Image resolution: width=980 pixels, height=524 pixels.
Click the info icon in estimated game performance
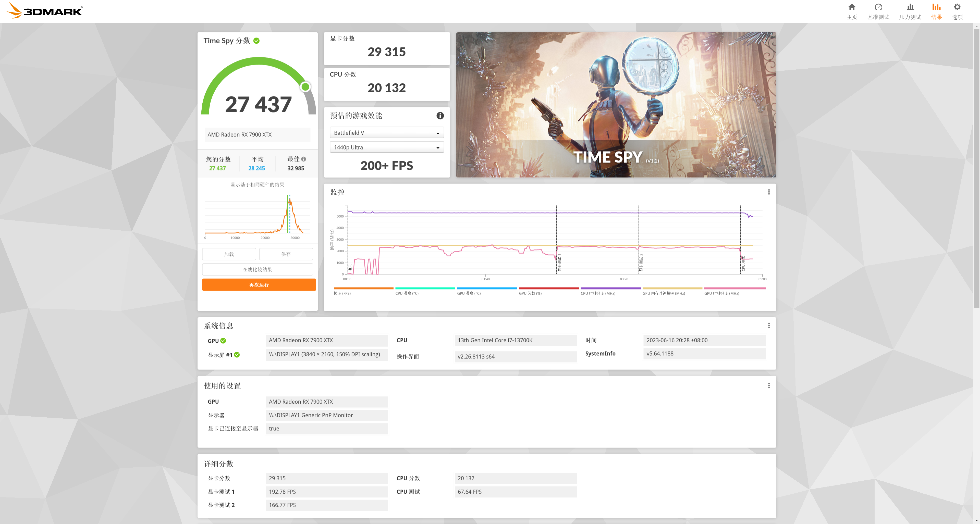(440, 116)
